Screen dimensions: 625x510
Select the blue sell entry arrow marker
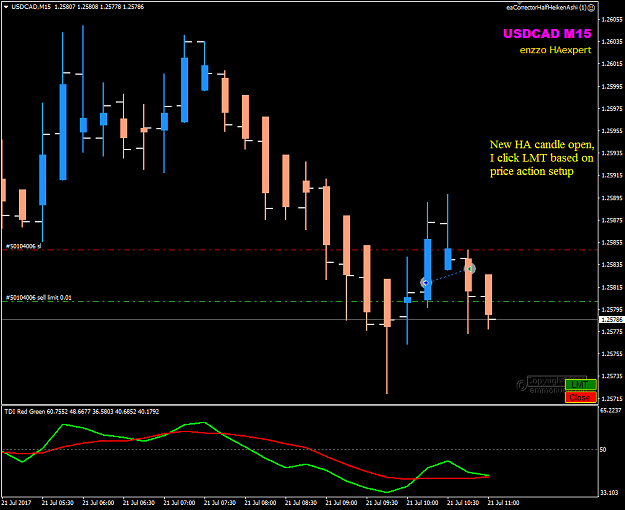[426, 283]
